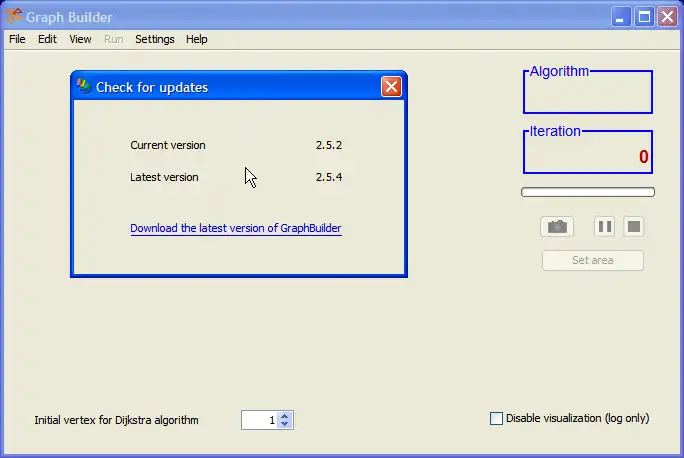Minimize the Graph Builder window
The image size is (684, 458).
coord(620,17)
